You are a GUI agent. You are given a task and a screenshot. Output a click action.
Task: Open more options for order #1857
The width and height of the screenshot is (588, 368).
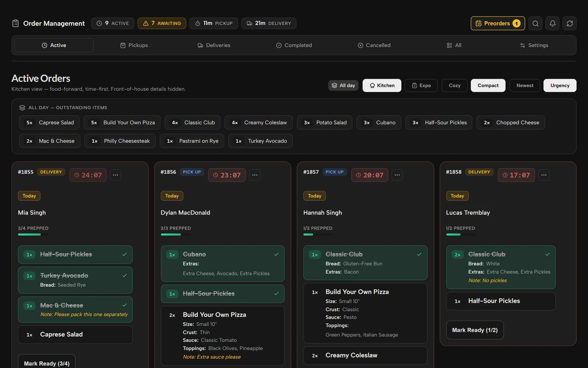click(x=397, y=175)
